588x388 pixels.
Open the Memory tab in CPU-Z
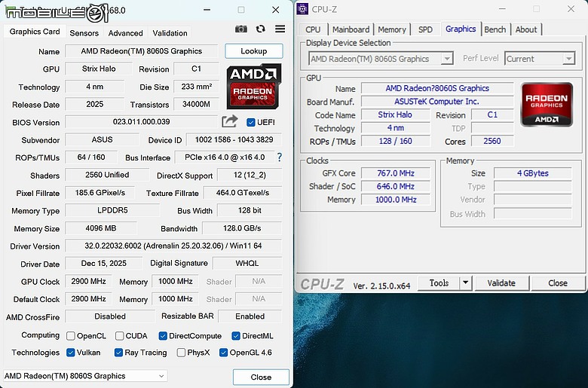392,29
